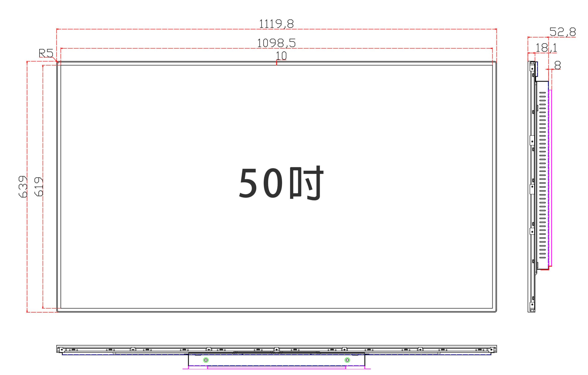Click the 52,8 depth dimension
Screen dimensions: 588x375
tap(562, 32)
